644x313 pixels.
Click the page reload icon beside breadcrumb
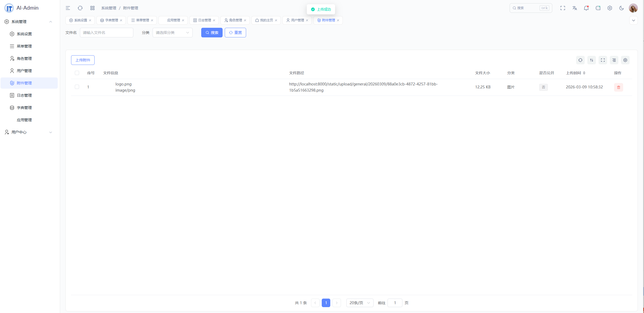coord(80,8)
